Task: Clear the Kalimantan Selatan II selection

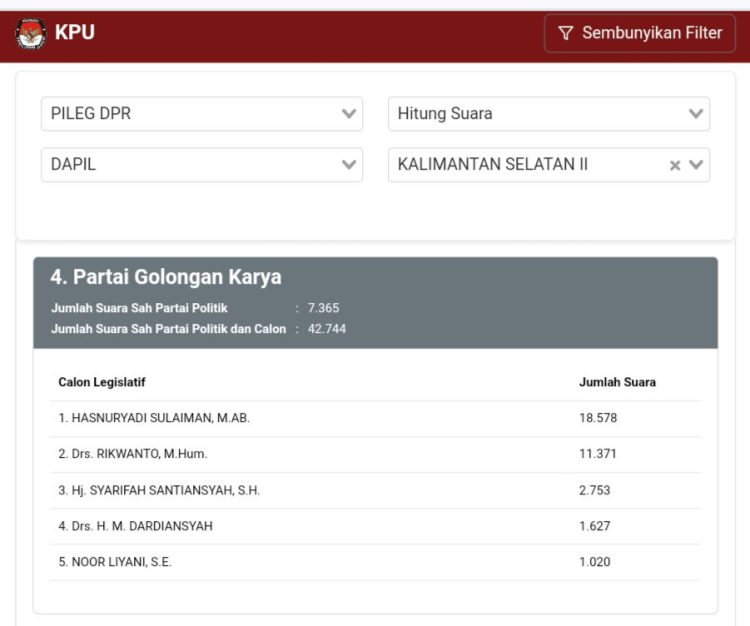Action: 675,166
